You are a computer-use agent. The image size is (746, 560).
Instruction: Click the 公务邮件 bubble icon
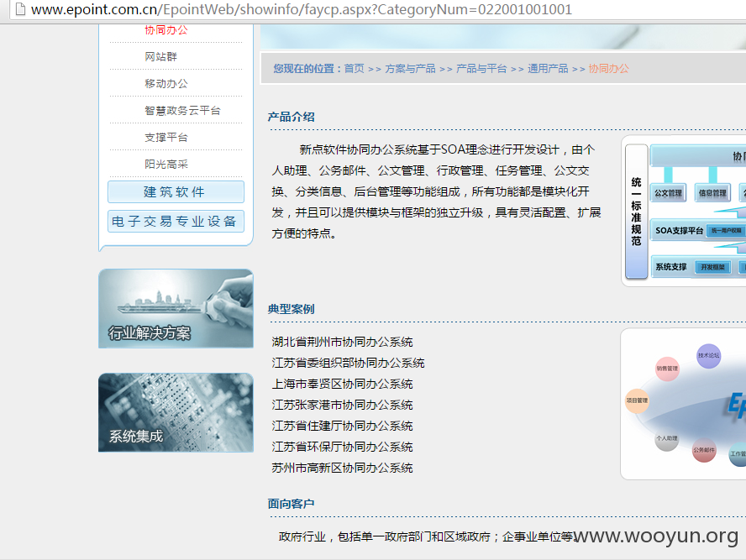706,450
